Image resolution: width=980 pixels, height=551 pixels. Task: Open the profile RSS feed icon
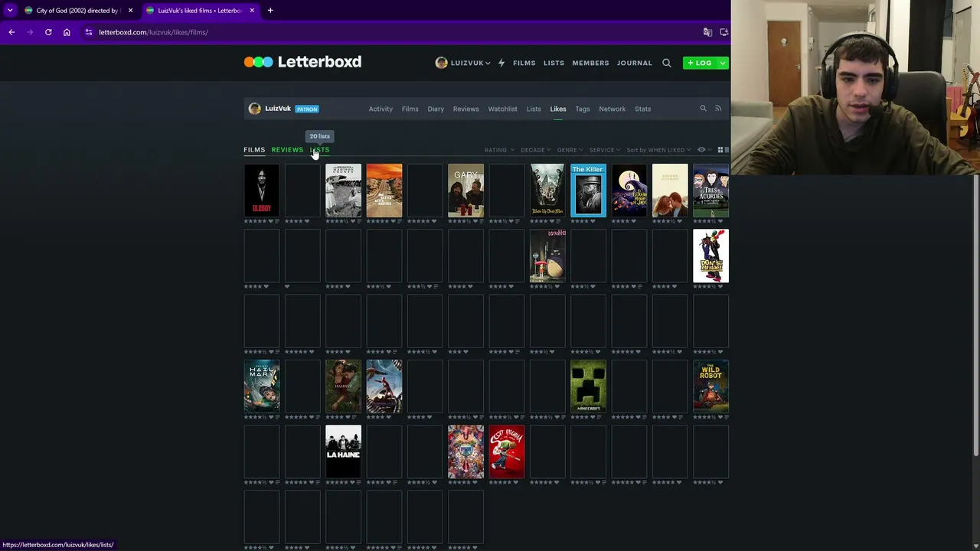point(718,109)
